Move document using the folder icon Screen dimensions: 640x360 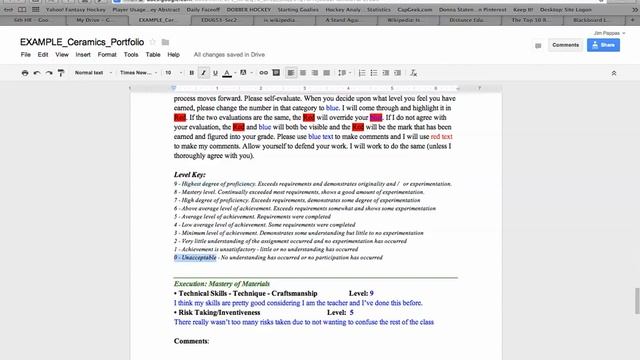[x=165, y=42]
